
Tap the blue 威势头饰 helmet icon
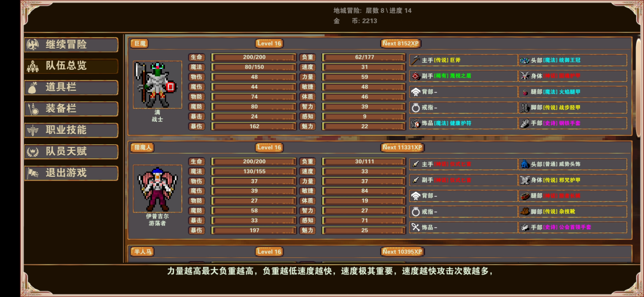click(525, 164)
